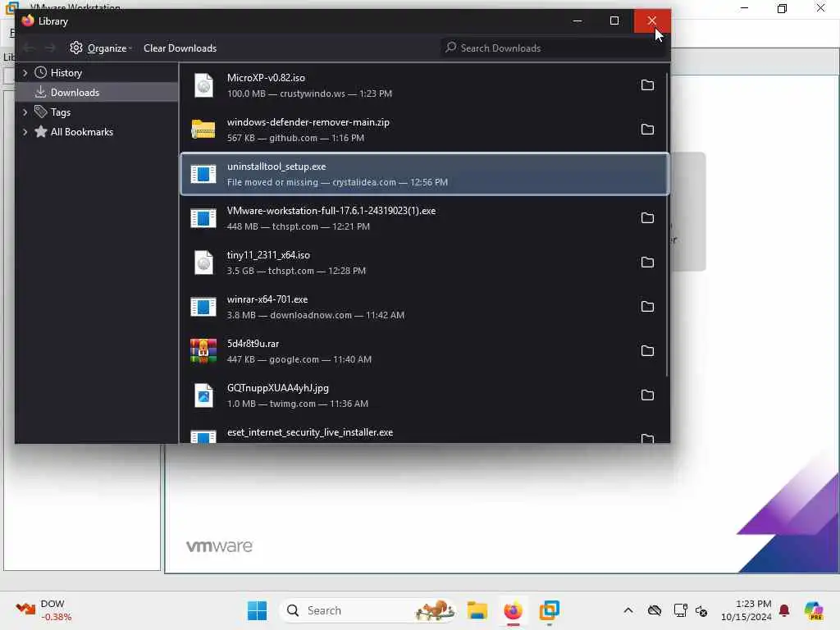Expand the History tree node

(x=25, y=72)
